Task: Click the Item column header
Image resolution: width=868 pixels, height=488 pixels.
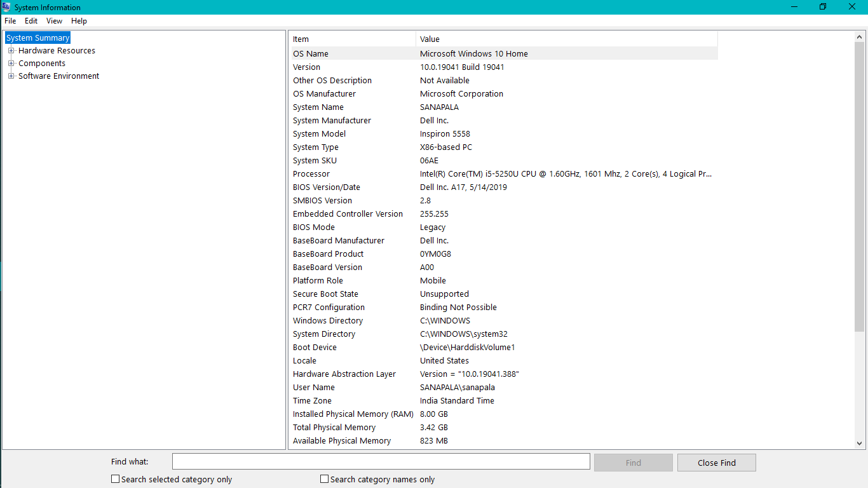Action: (353, 39)
